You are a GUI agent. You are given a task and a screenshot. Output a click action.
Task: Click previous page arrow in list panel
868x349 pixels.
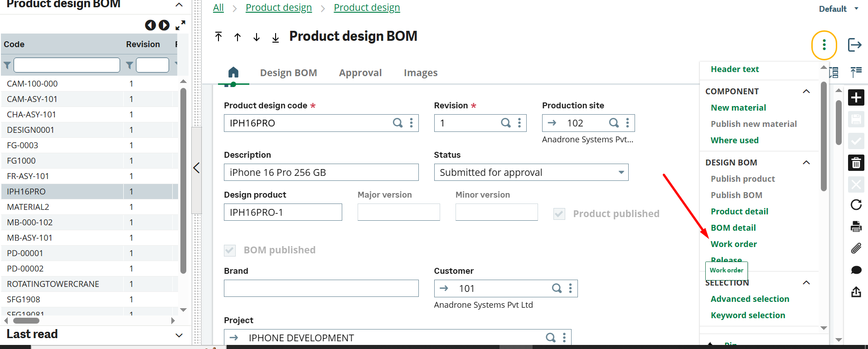[150, 25]
